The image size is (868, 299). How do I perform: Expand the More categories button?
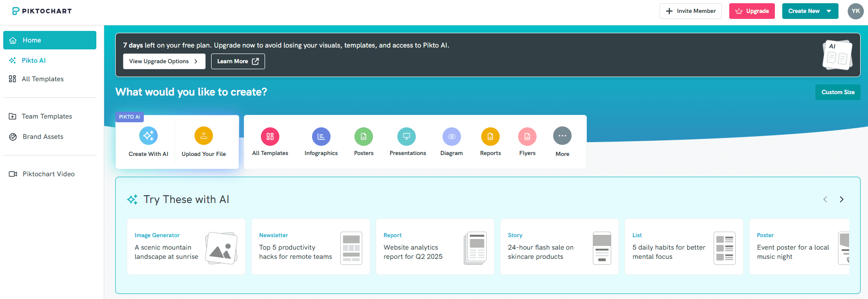click(562, 136)
